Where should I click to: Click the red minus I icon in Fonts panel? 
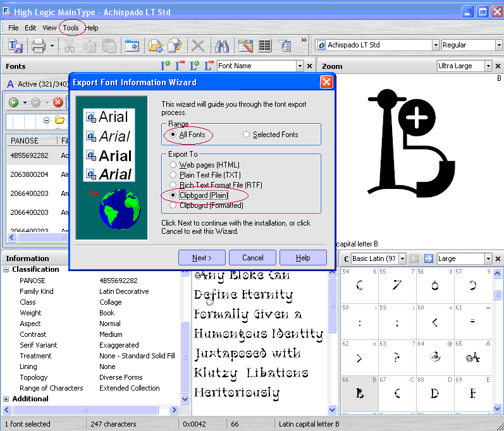(x=180, y=66)
